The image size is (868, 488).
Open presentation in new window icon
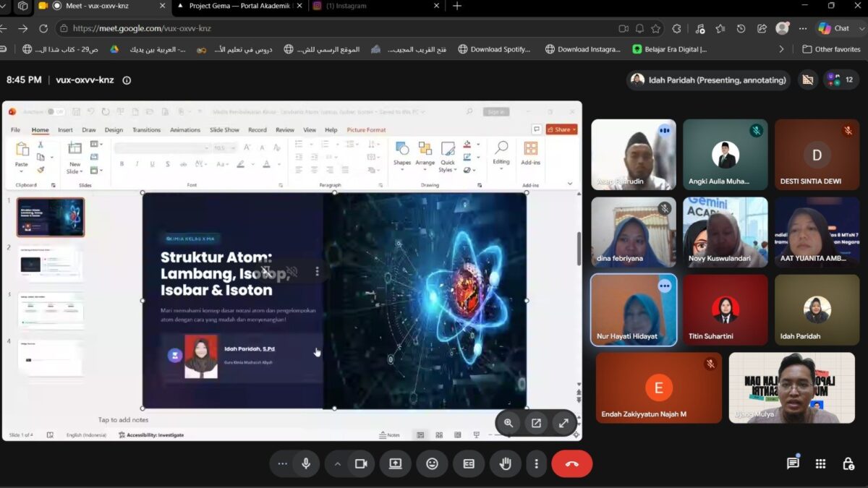coord(536,424)
